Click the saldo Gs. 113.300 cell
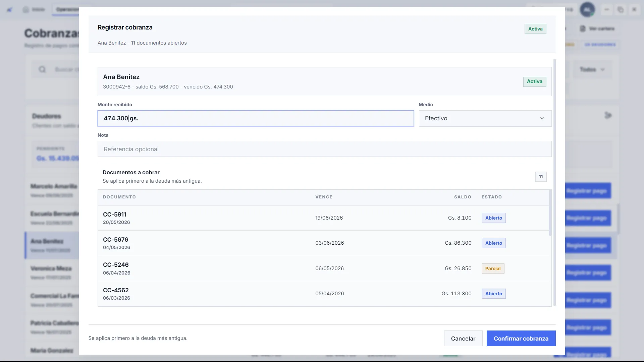 coord(456,294)
